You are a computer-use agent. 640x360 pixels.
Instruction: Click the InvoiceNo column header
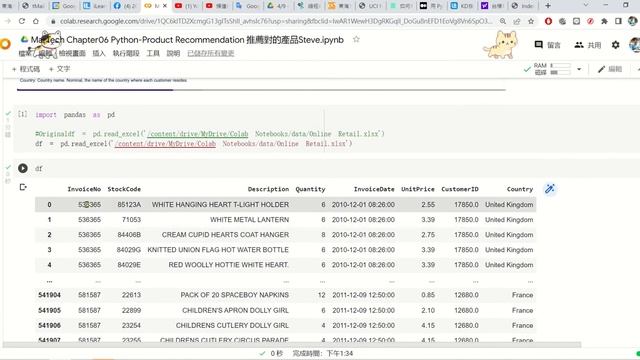[84, 189]
